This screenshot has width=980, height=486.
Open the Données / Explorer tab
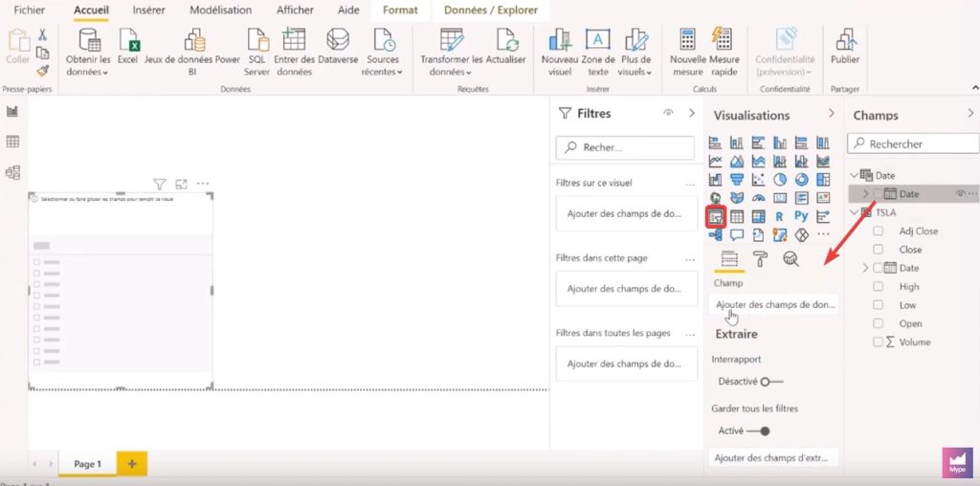(x=491, y=10)
